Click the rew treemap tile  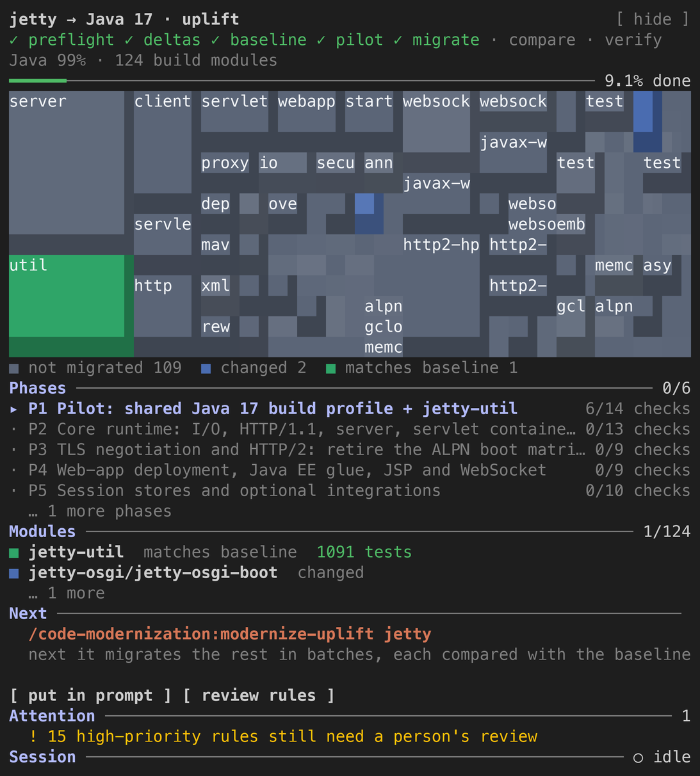pyautogui.click(x=215, y=327)
